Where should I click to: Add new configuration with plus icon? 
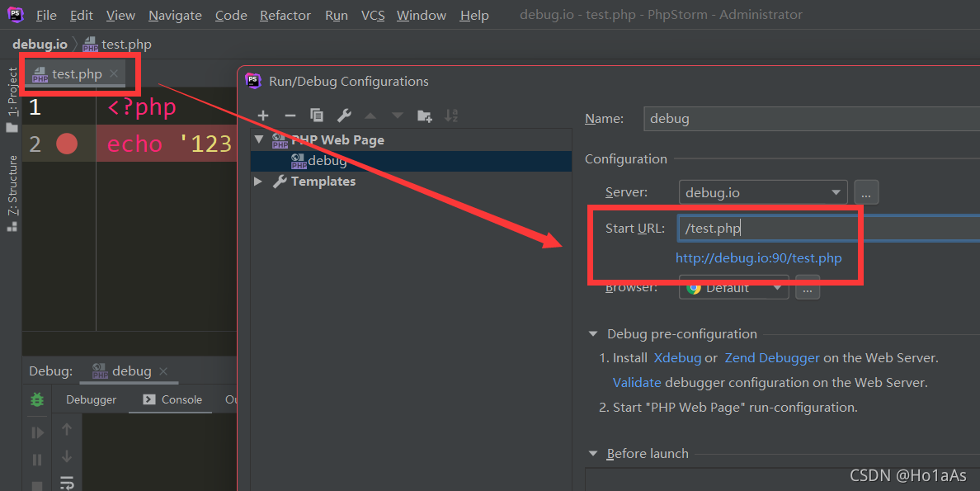coord(263,116)
